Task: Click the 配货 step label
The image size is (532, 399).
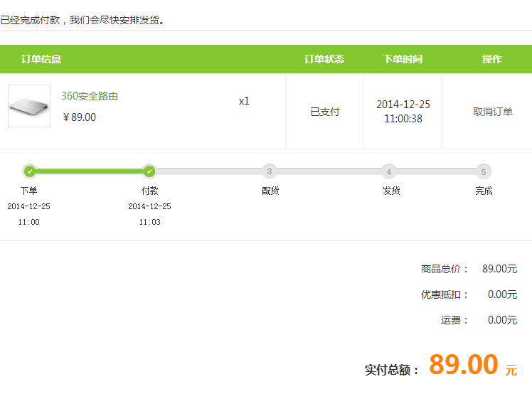Action: [270, 191]
